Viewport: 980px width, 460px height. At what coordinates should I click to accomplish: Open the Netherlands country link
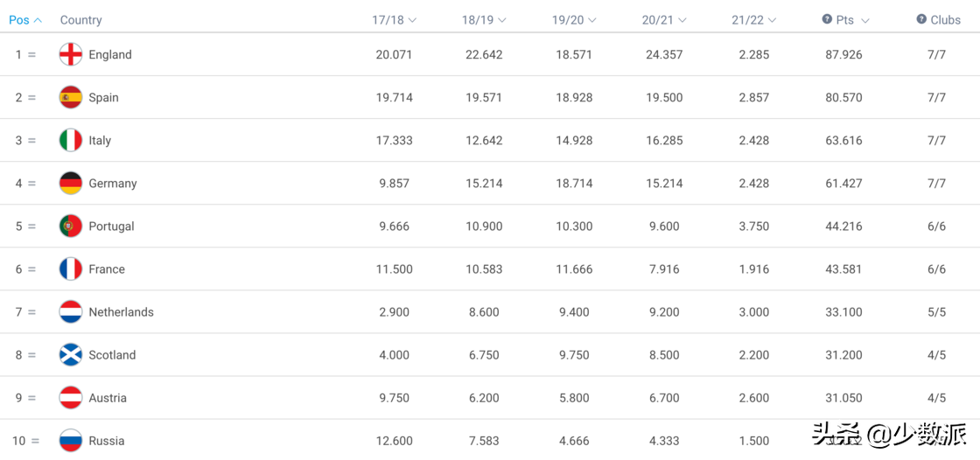click(121, 312)
